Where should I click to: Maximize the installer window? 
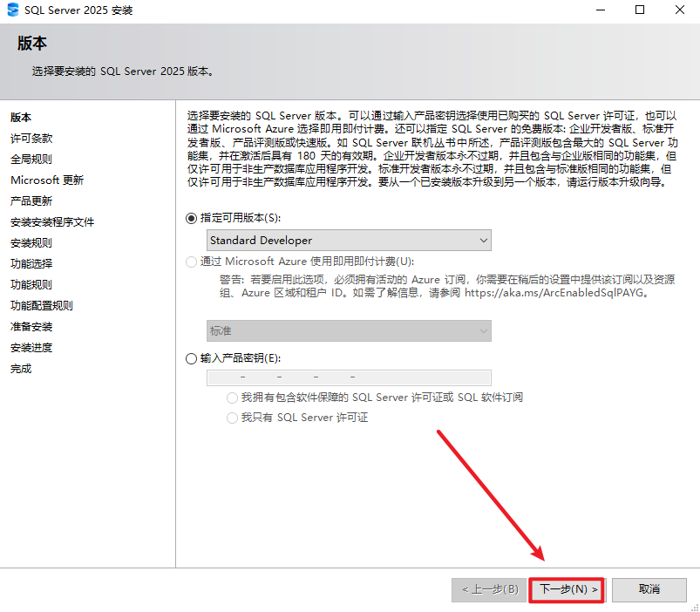click(640, 10)
